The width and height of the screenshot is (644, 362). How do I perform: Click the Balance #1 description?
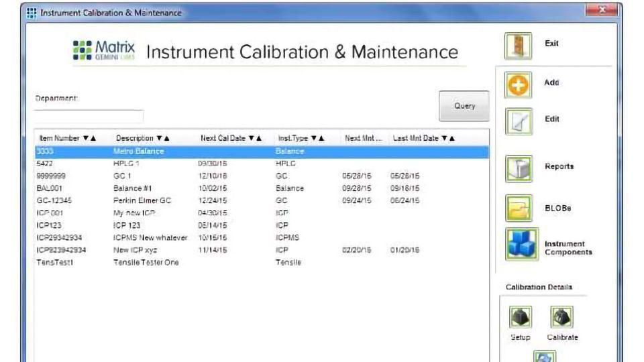132,188
